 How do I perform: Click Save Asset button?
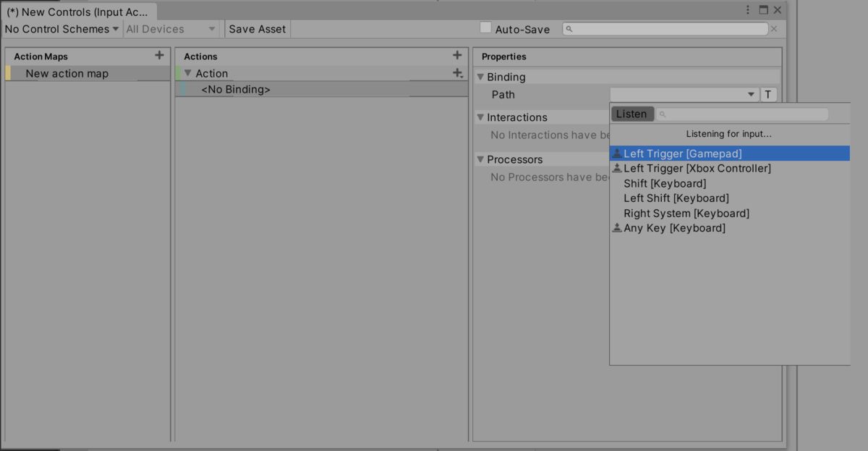point(258,29)
